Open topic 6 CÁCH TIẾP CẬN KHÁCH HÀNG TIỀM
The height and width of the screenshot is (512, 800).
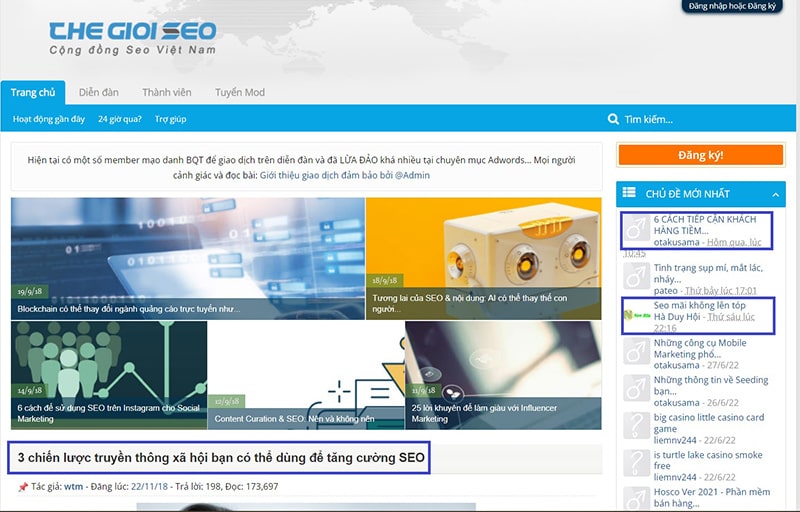705,225
